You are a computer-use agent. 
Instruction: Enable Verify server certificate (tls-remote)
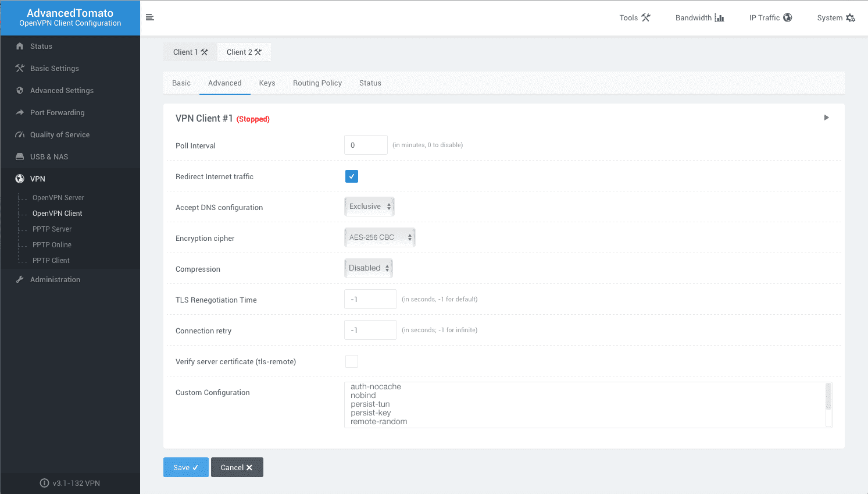tap(351, 361)
